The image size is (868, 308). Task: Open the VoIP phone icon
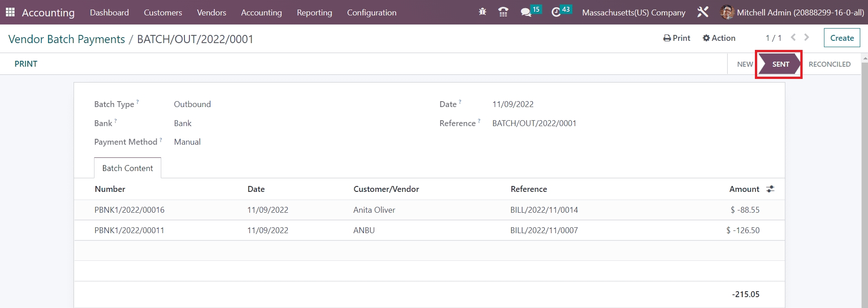tap(503, 12)
